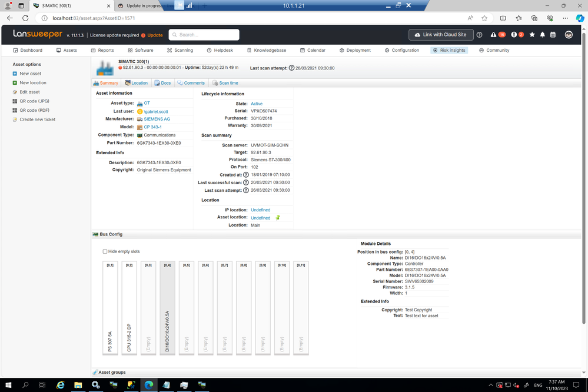Switch to the Summary tab
This screenshot has width=588, height=392.
click(x=106, y=83)
